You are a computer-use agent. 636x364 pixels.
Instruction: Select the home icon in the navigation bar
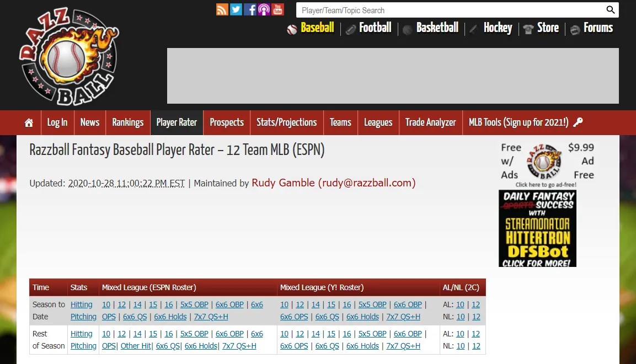point(29,122)
